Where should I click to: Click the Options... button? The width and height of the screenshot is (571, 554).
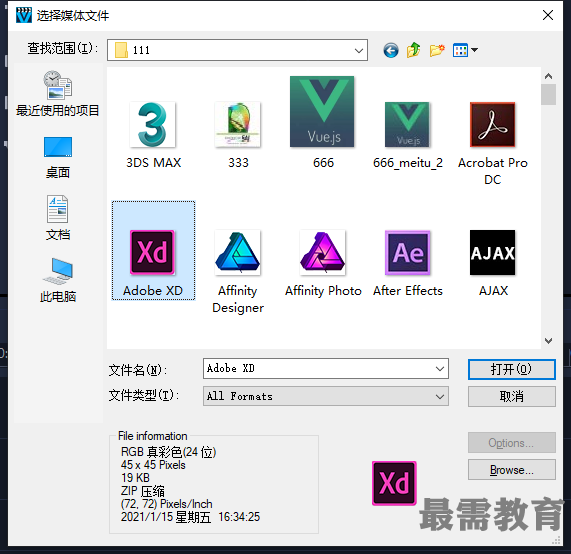coord(512,443)
